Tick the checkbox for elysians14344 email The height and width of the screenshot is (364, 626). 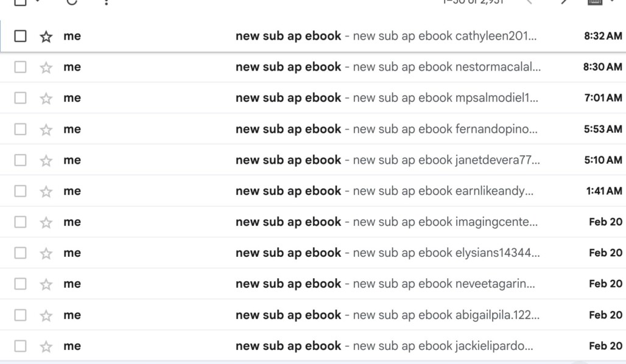click(20, 253)
